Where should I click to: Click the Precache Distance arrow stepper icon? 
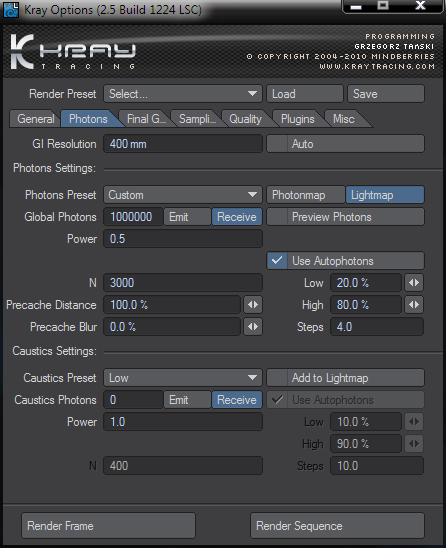pyautogui.click(x=253, y=304)
